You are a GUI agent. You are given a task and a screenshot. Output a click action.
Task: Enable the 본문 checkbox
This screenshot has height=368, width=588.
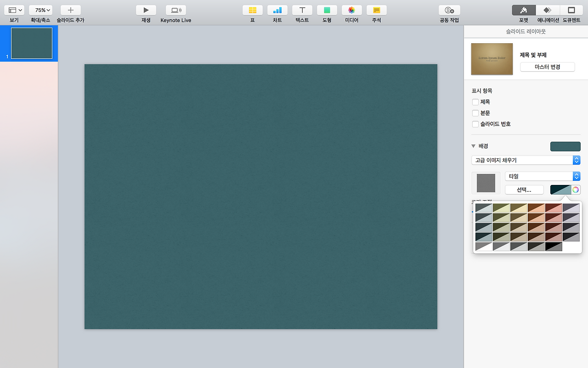(x=475, y=113)
